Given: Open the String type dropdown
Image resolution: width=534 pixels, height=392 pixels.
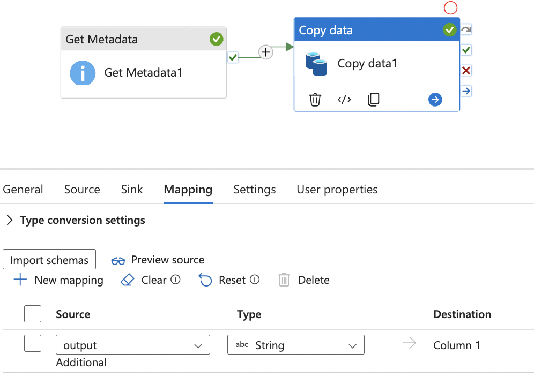Looking at the screenshot, I should tap(295, 345).
